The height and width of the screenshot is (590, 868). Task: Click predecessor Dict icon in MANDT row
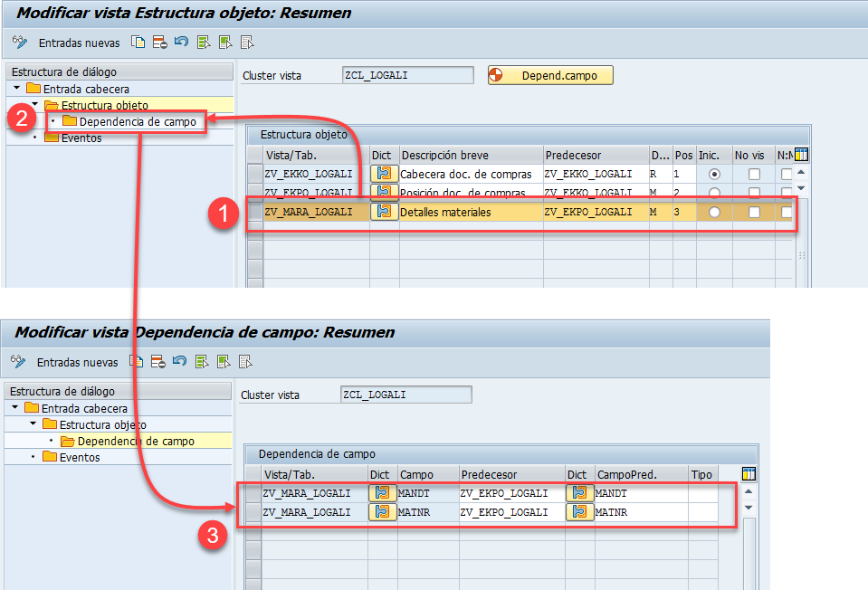[579, 492]
